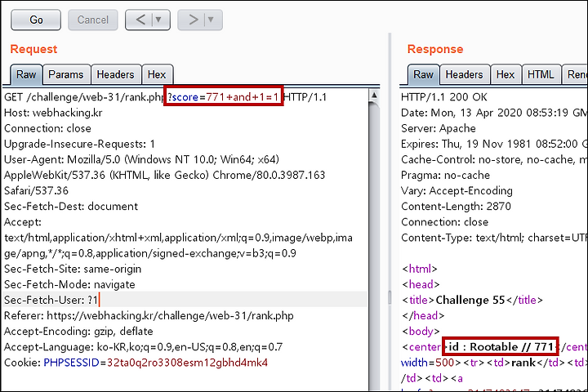Click the 'Pragma: no-cache' response line

click(446, 176)
